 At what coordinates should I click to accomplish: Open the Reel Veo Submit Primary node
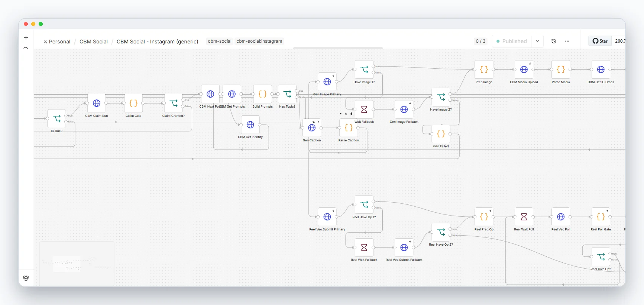pos(327,217)
